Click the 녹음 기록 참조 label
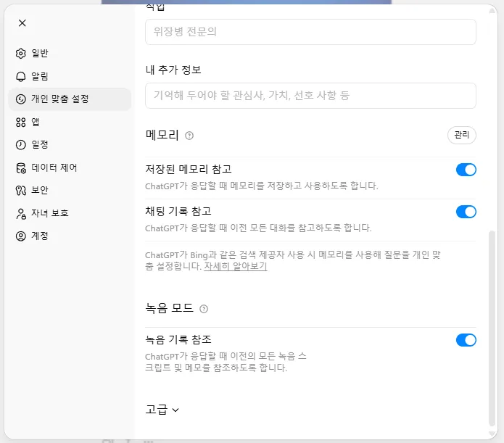 [178, 339]
